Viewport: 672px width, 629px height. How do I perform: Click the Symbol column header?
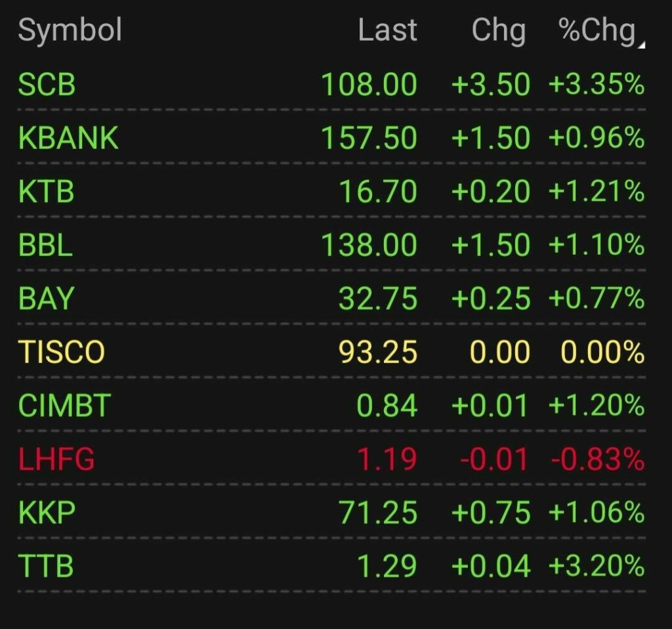click(70, 31)
